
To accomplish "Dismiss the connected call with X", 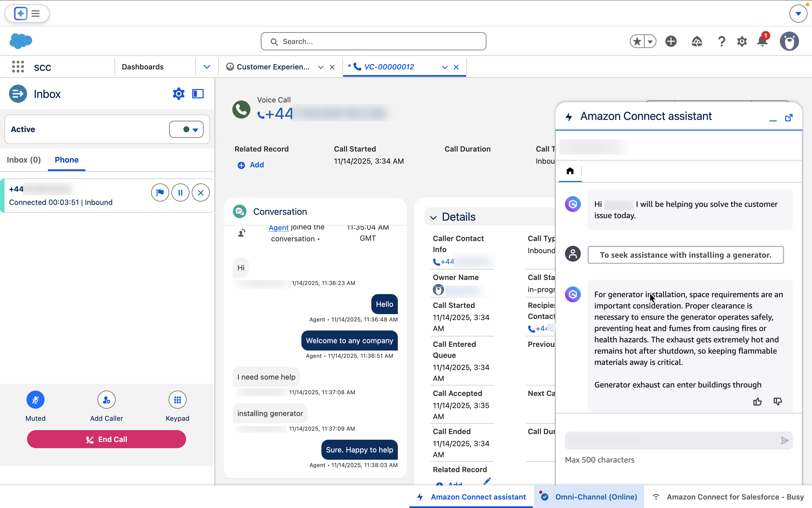I will pyautogui.click(x=201, y=192).
